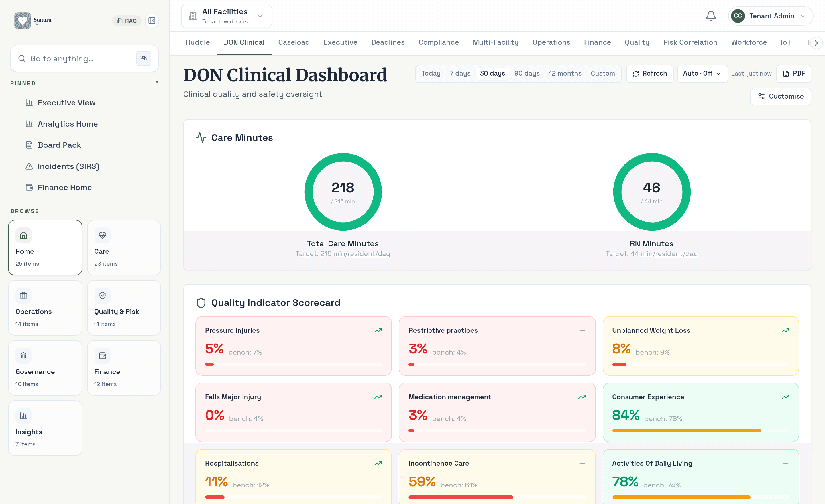Click the search magnifier icon
Image resolution: width=825 pixels, height=504 pixels.
(x=22, y=59)
